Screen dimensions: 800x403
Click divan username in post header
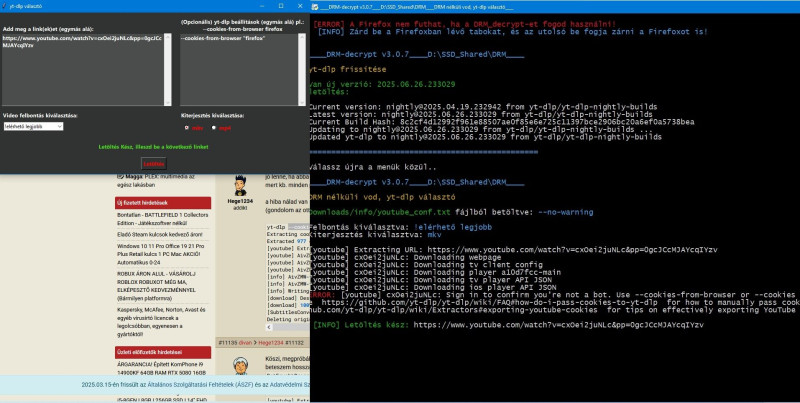pyautogui.click(x=245, y=343)
